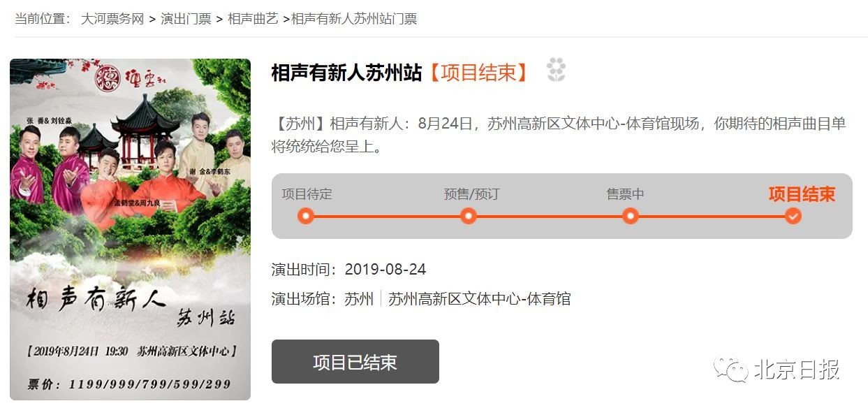Click the 苏州 city venue link

359,299
